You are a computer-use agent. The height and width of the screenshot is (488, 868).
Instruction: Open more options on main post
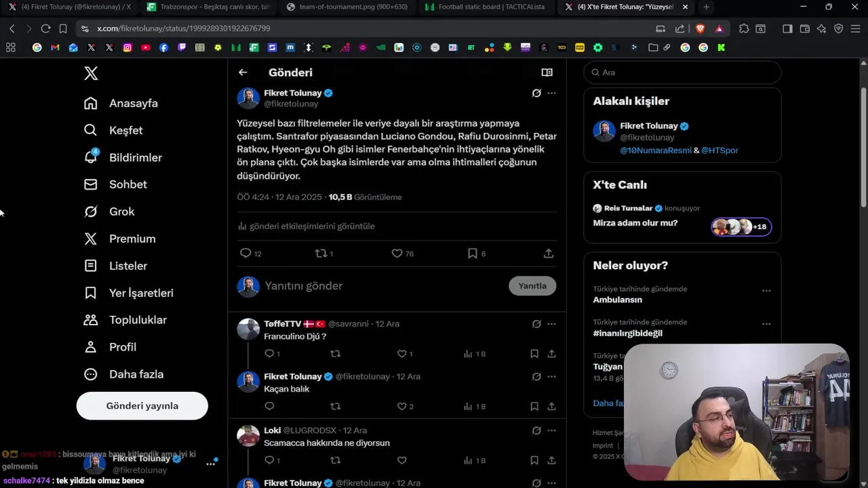tap(551, 93)
